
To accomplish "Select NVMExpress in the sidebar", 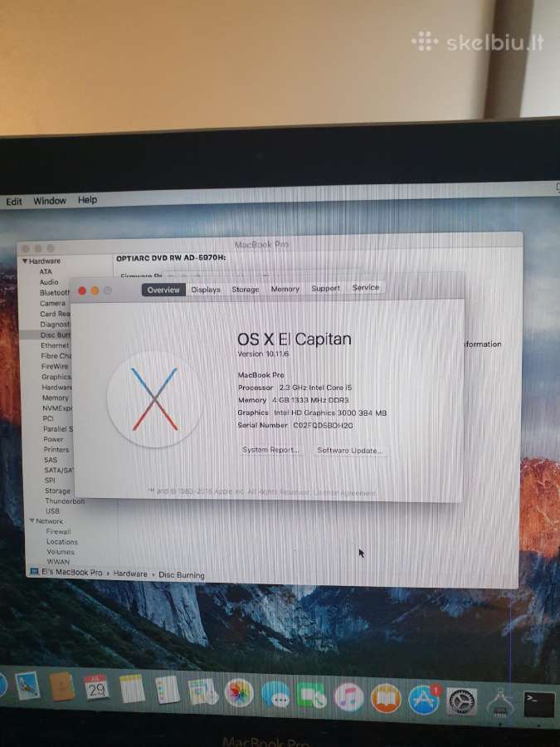I will point(57,408).
